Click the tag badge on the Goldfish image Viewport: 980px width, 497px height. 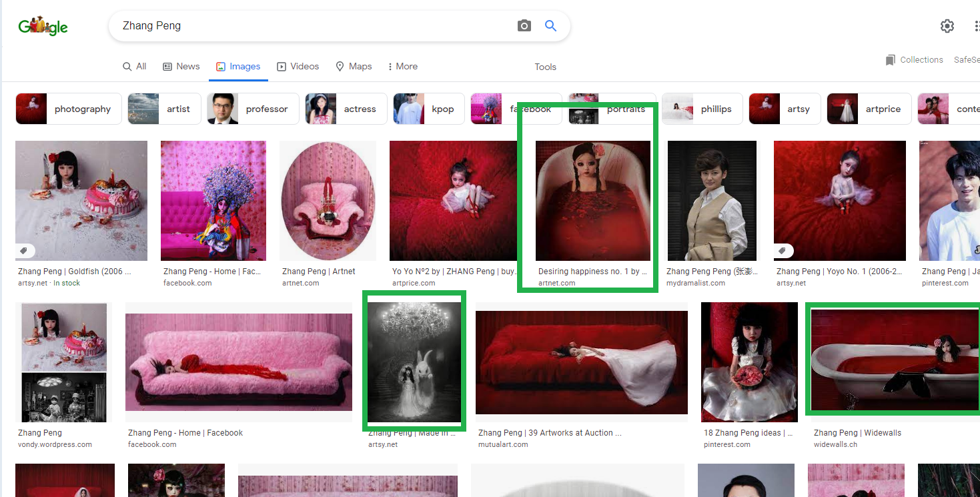click(25, 251)
